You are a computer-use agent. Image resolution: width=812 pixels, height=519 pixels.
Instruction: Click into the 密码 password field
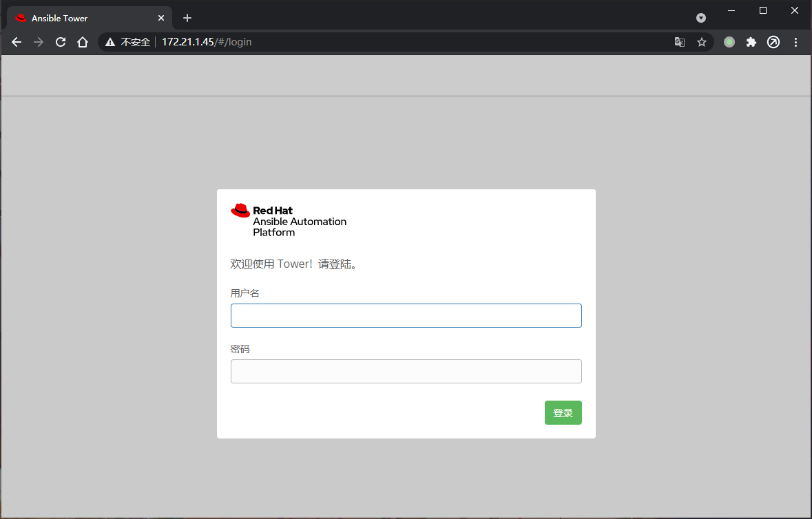click(x=406, y=371)
